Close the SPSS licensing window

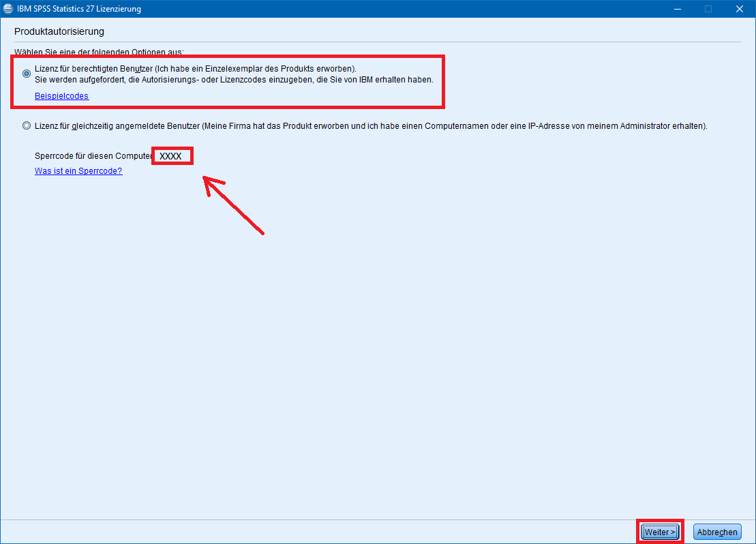(740, 9)
